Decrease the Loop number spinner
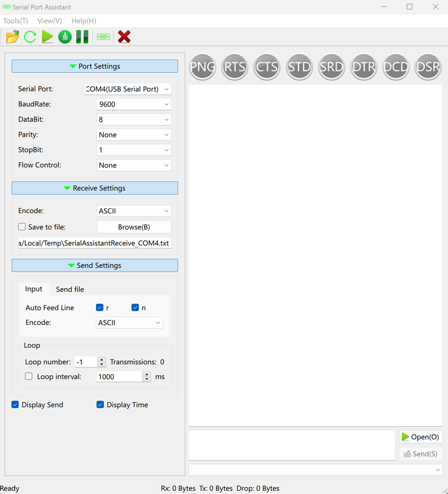The image size is (448, 494). pyautogui.click(x=101, y=364)
